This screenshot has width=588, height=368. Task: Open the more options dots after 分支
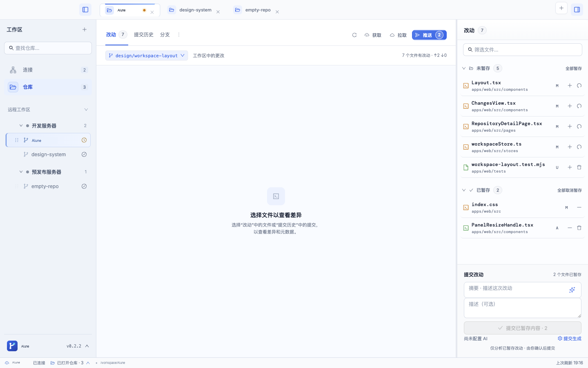click(x=178, y=35)
